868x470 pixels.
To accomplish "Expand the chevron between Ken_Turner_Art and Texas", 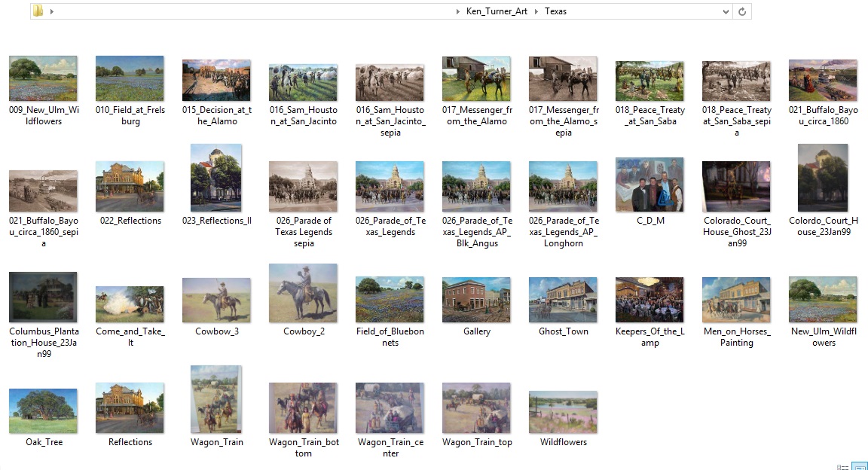I will (x=536, y=11).
